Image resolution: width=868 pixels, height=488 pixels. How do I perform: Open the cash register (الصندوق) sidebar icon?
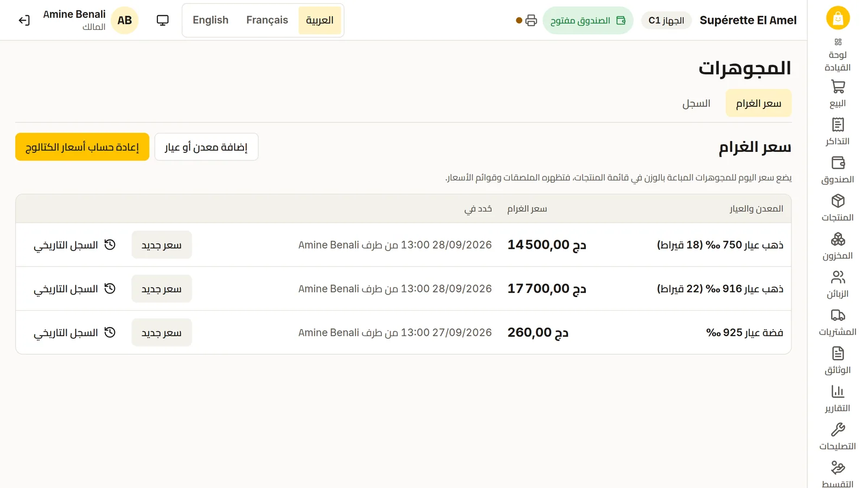(838, 169)
